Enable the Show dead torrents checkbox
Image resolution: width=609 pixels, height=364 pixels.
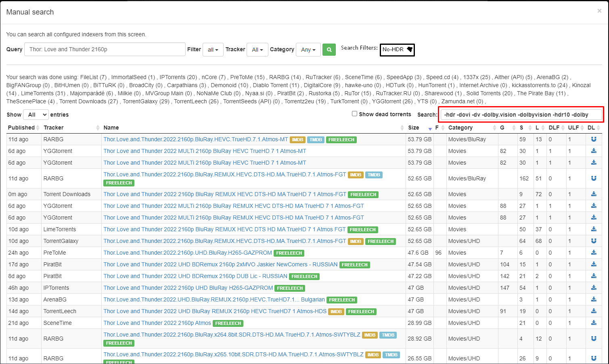coord(354,114)
